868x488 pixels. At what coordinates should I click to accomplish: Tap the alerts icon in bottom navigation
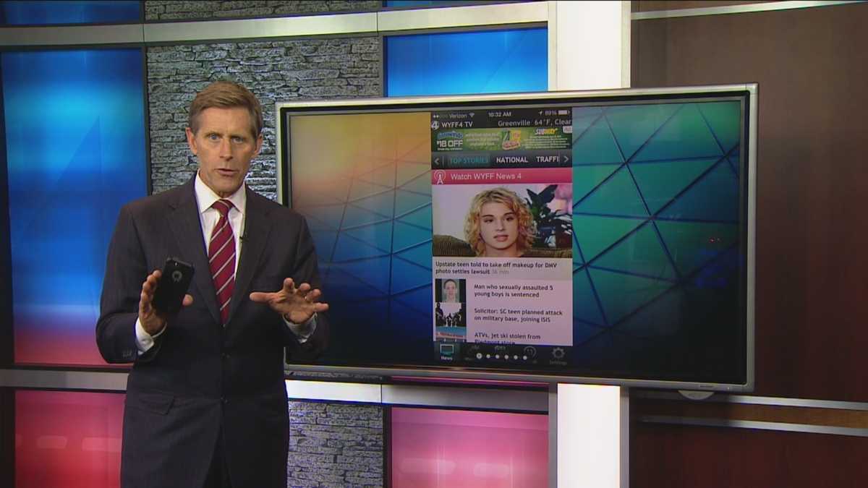coord(529,352)
